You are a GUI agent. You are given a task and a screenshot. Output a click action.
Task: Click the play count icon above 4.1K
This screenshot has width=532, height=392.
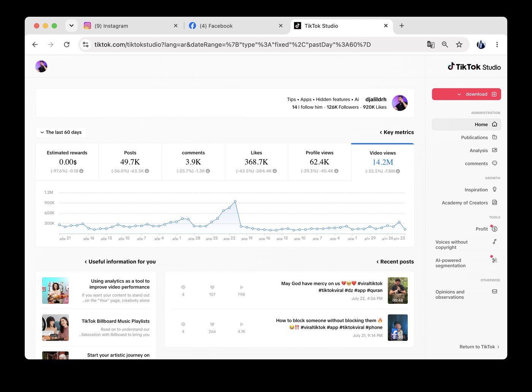click(242, 324)
